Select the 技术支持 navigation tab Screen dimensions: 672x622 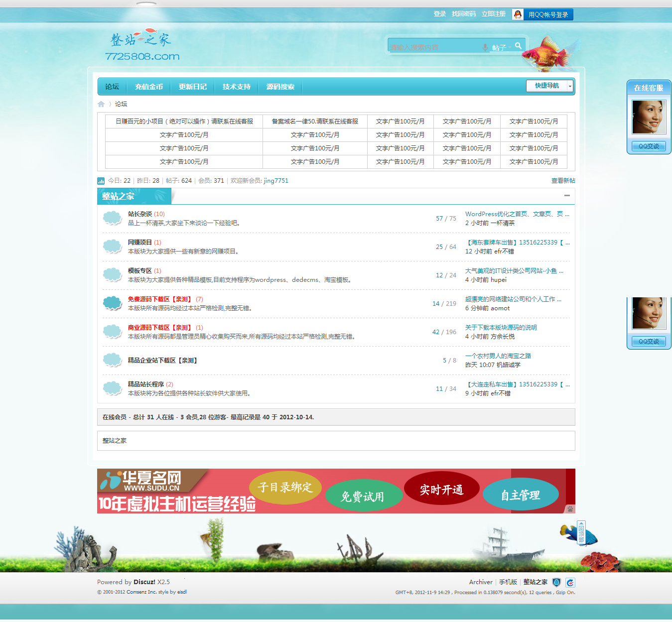(237, 87)
